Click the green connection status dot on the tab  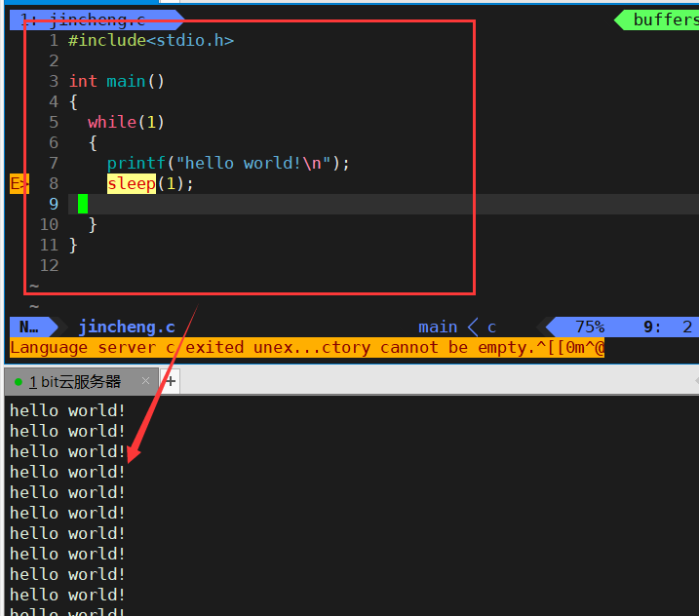click(19, 382)
